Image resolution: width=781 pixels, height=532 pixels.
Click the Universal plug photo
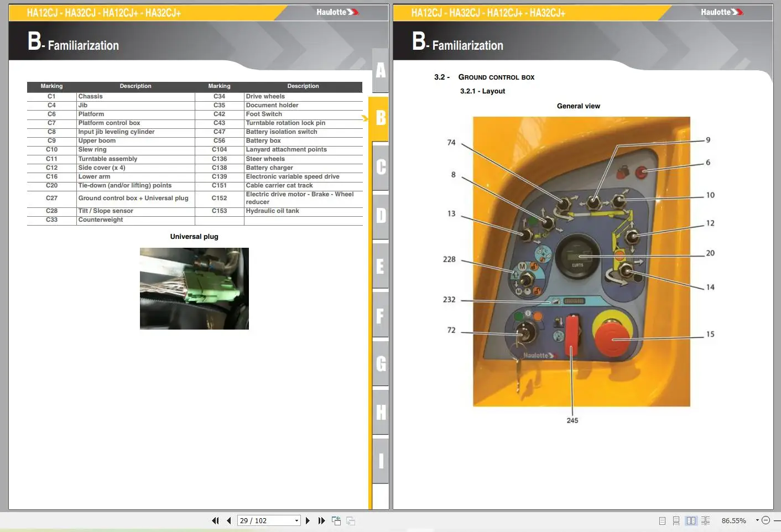coord(194,288)
